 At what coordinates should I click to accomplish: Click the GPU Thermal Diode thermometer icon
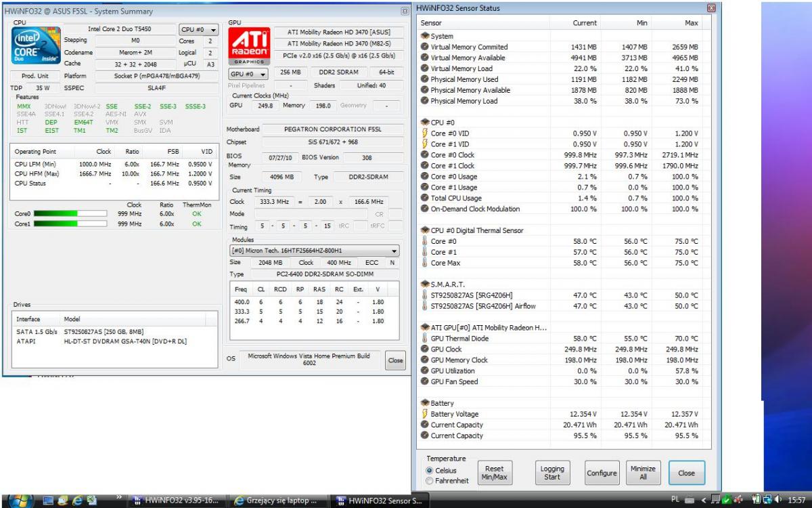point(425,339)
